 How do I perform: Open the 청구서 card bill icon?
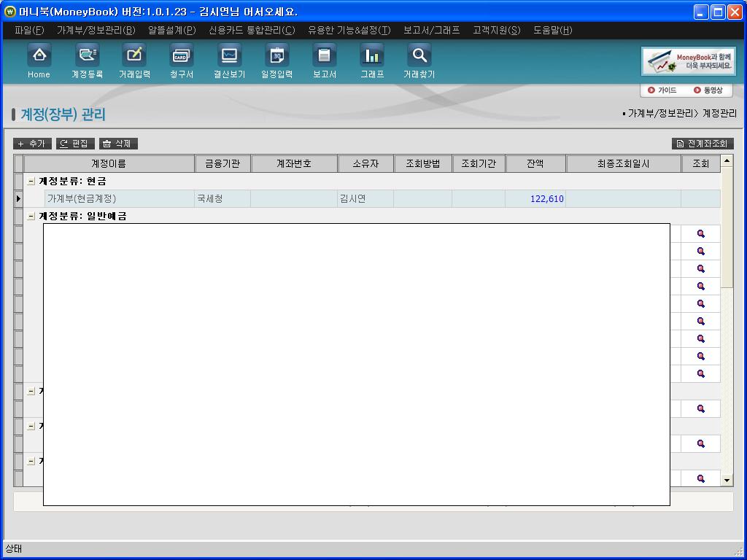(x=182, y=55)
